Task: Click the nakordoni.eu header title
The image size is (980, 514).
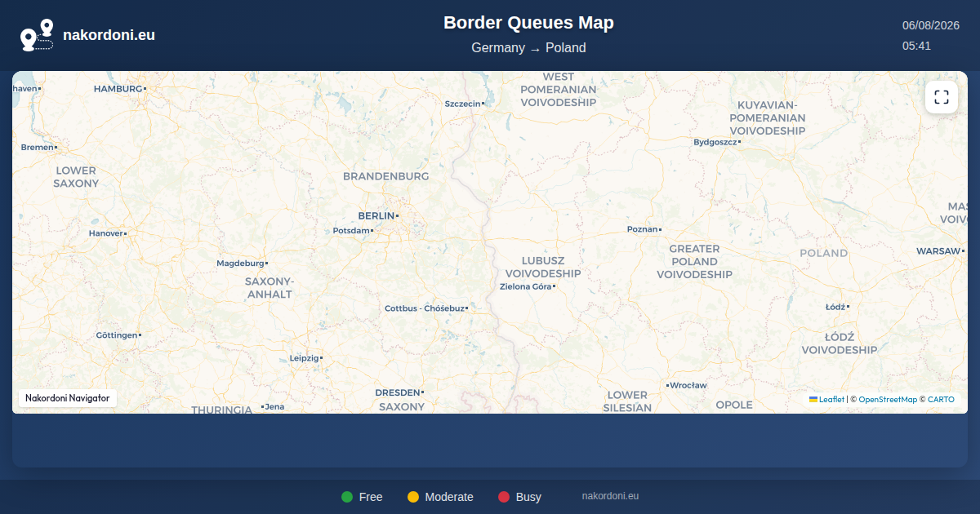Action: (109, 35)
